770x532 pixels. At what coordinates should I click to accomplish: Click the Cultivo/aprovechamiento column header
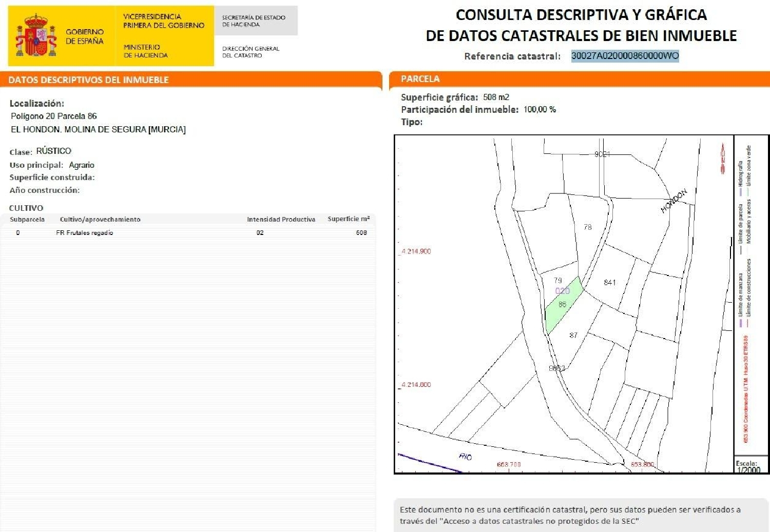click(x=100, y=220)
